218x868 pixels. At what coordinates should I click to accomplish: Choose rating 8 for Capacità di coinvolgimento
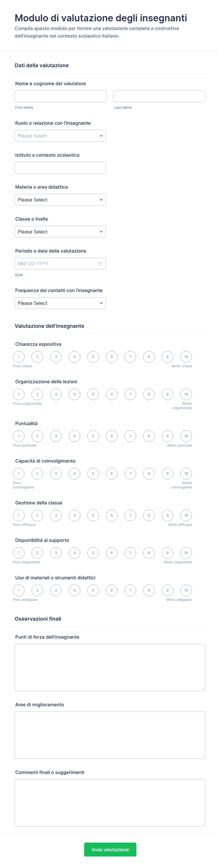[x=149, y=473]
